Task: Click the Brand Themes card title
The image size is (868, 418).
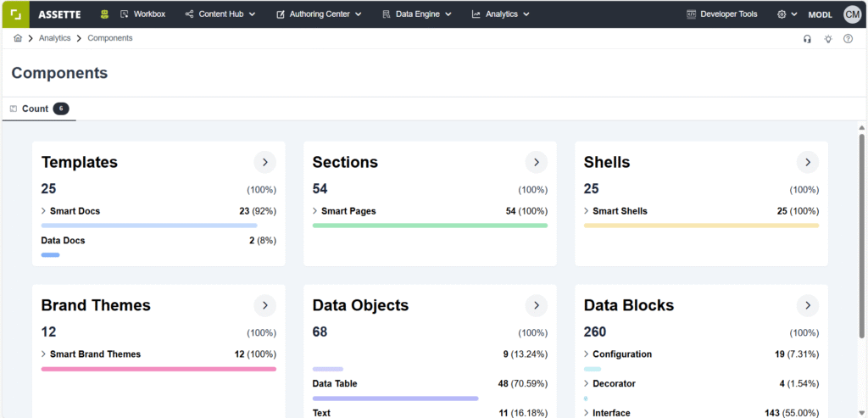Action: coord(96,305)
